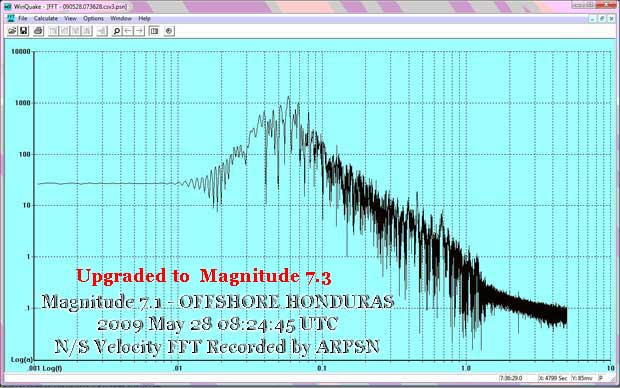Click the X seconds status bar field
The width and height of the screenshot is (620, 388).
(x=553, y=379)
